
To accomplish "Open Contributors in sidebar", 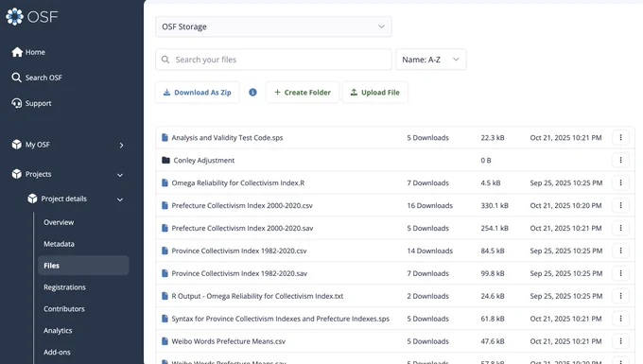I will [64, 308].
